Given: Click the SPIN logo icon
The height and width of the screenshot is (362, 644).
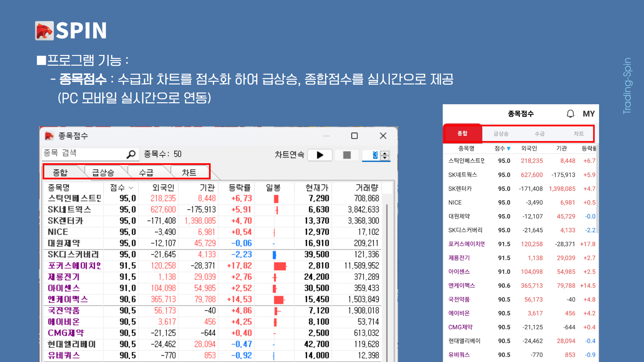Looking at the screenshot, I should (x=44, y=31).
